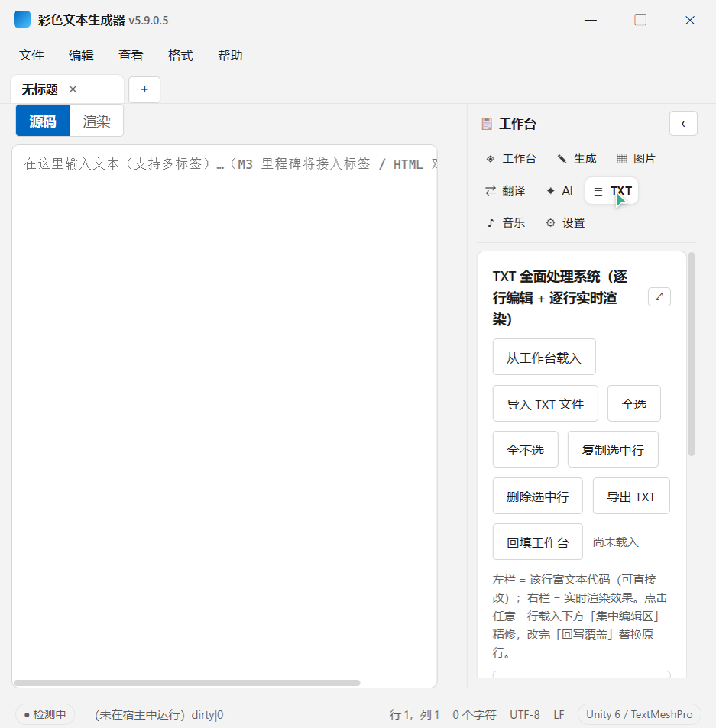Click the 全选 button
This screenshot has width=716, height=728.
click(633, 403)
